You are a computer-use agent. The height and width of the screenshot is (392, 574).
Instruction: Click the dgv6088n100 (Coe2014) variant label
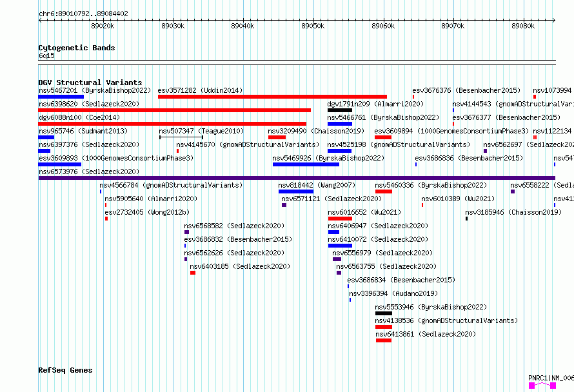point(79,117)
